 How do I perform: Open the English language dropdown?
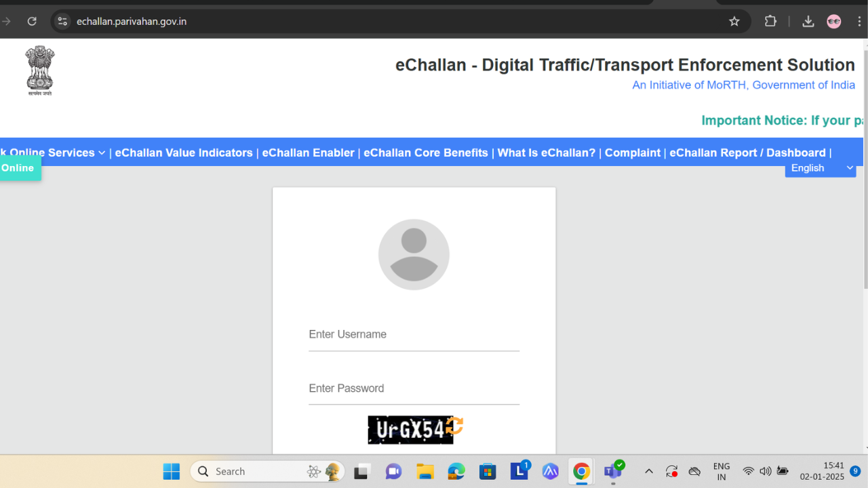tap(821, 167)
